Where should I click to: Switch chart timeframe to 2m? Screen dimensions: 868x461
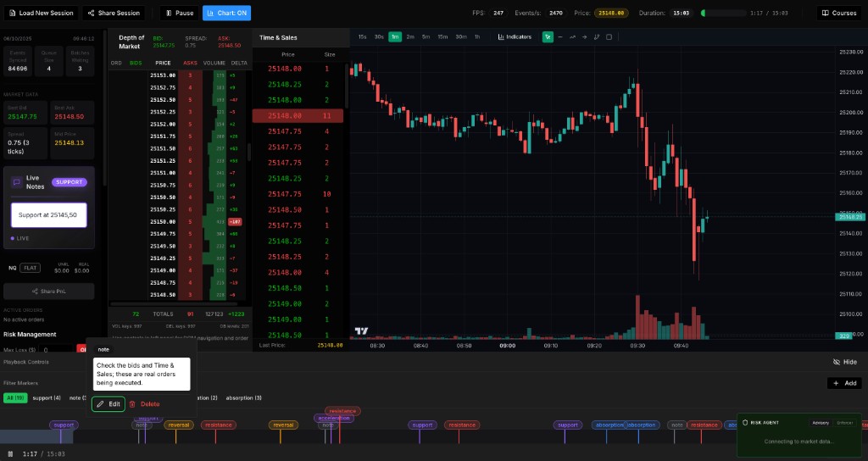(x=410, y=37)
